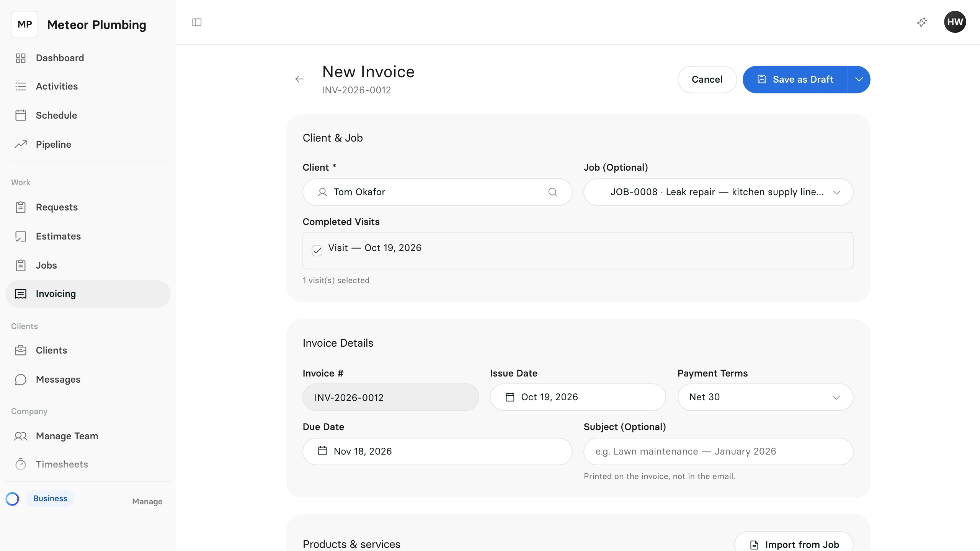Image resolution: width=980 pixels, height=551 pixels.
Task: Click the Issue Date field Oct 19, 2026
Action: tap(578, 397)
